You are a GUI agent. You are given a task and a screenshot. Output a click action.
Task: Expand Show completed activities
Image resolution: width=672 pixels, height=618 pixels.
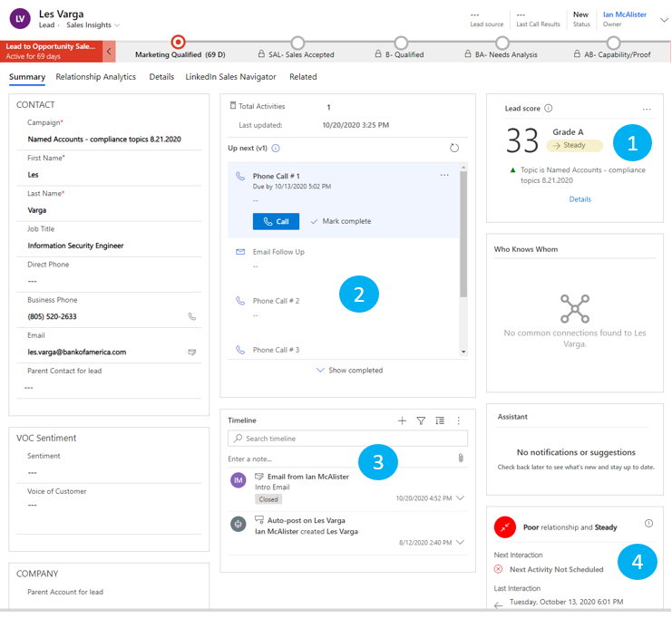(x=349, y=371)
